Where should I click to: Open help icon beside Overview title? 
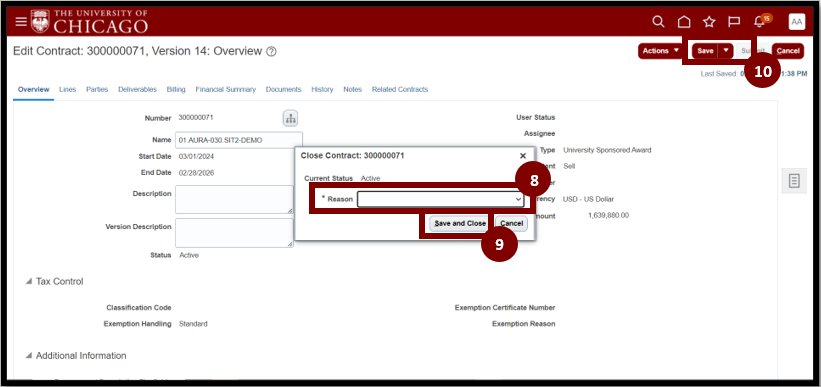click(271, 51)
